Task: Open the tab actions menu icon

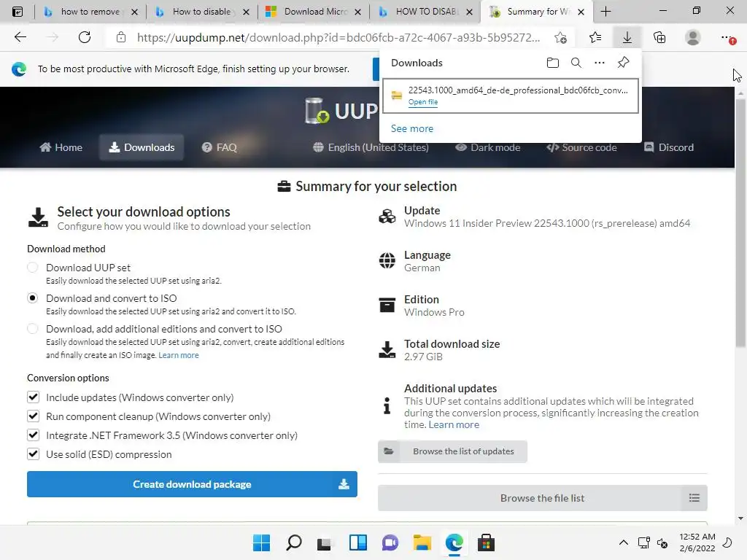Action: point(18,12)
